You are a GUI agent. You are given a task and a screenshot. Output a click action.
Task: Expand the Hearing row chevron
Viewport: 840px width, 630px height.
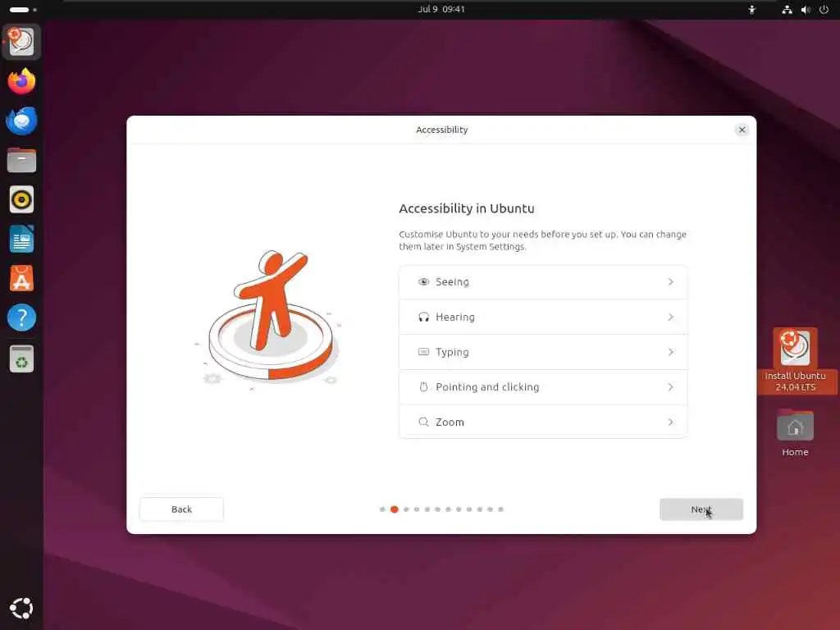(670, 317)
